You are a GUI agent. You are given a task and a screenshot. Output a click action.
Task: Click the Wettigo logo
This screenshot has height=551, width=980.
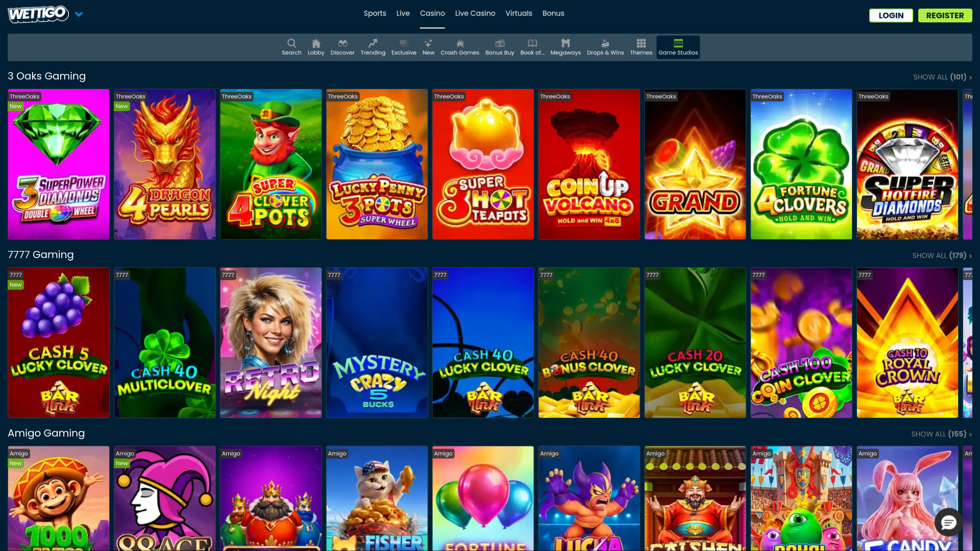click(38, 14)
